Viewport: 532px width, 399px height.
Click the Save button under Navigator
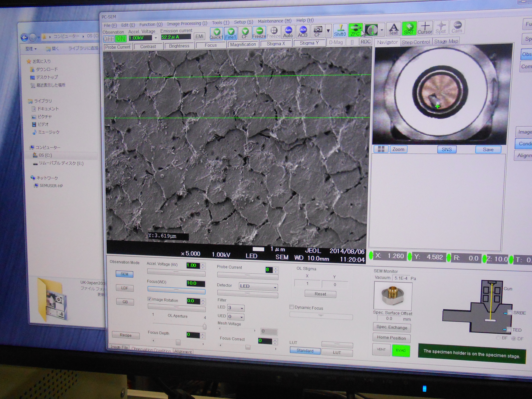point(488,149)
